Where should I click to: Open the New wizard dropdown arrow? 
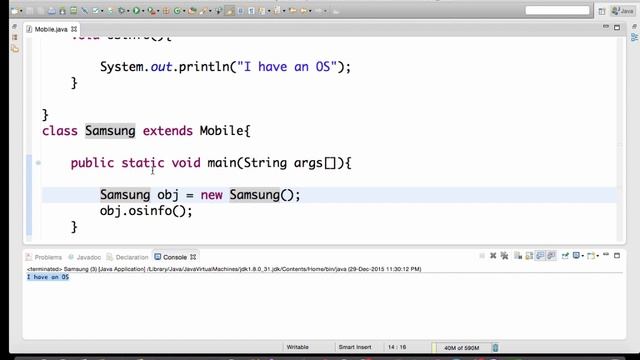(x=21, y=11)
